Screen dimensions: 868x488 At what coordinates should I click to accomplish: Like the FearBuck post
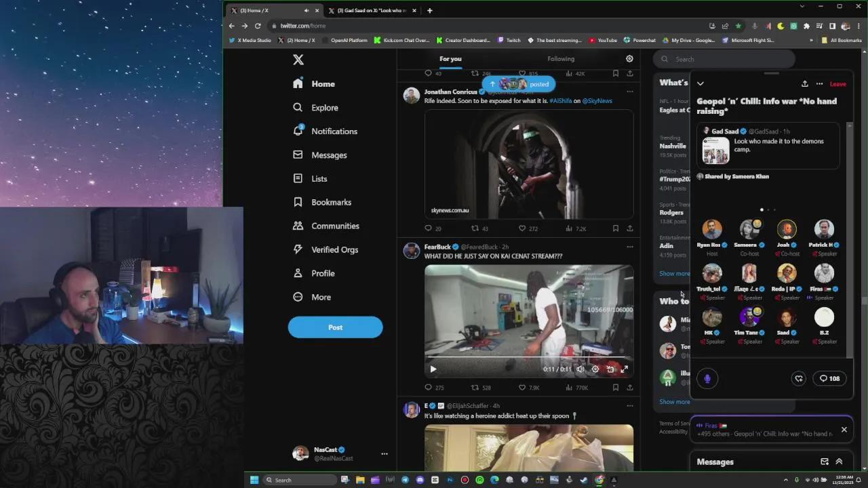pyautogui.click(x=522, y=388)
